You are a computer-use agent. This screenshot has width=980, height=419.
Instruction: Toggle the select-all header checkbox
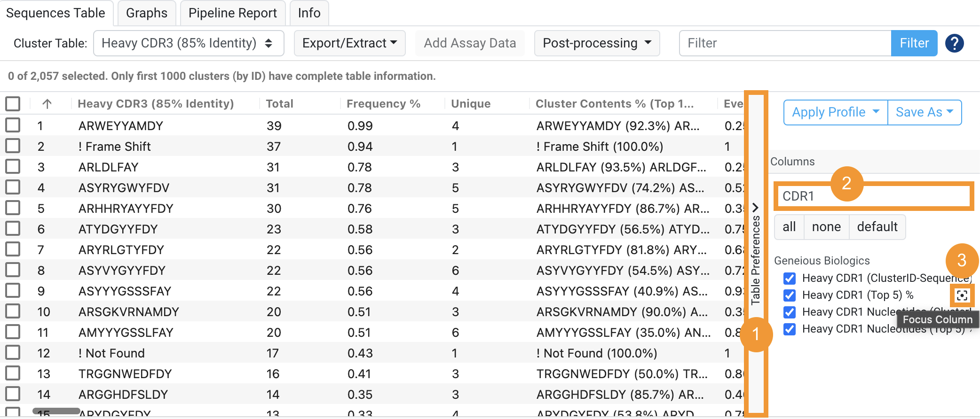[x=13, y=104]
